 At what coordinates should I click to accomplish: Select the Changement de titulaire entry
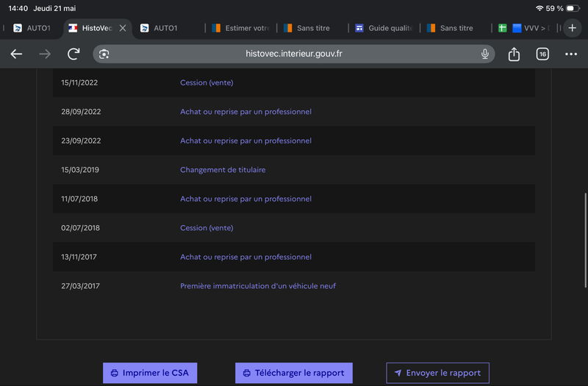[223, 170]
